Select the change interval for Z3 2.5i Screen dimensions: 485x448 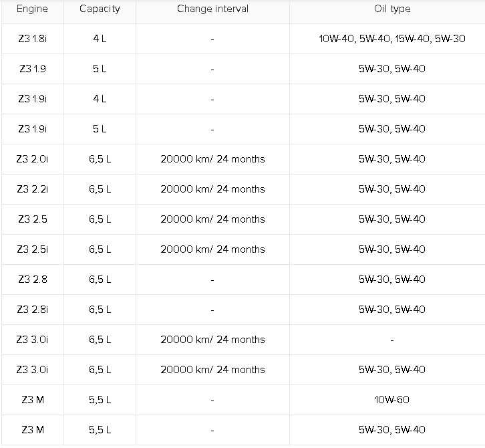click(x=212, y=249)
